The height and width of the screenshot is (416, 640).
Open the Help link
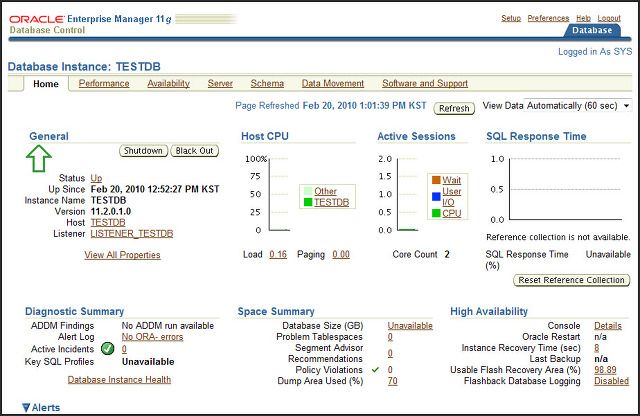583,18
